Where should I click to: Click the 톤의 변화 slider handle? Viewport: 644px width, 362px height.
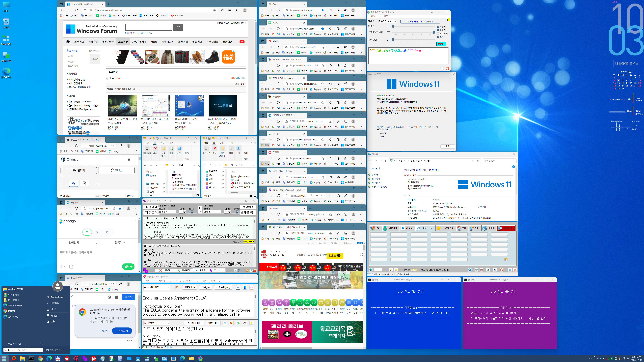pos(393,40)
